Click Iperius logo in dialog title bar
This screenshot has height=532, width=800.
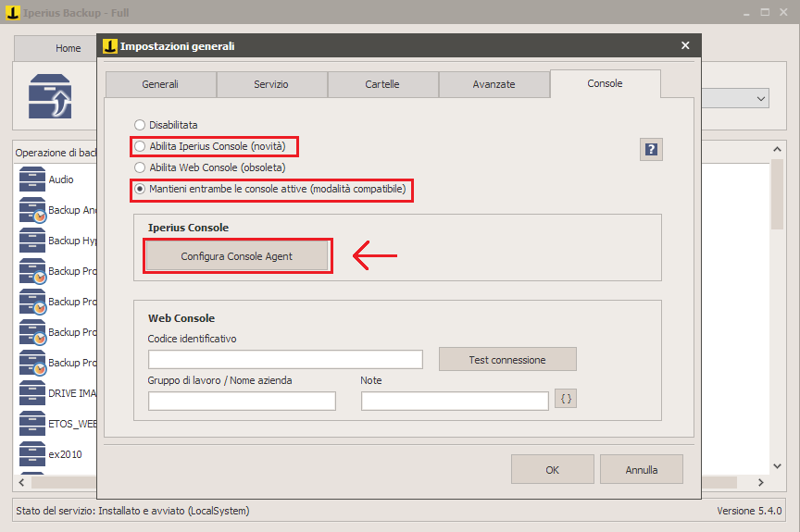tap(109, 46)
